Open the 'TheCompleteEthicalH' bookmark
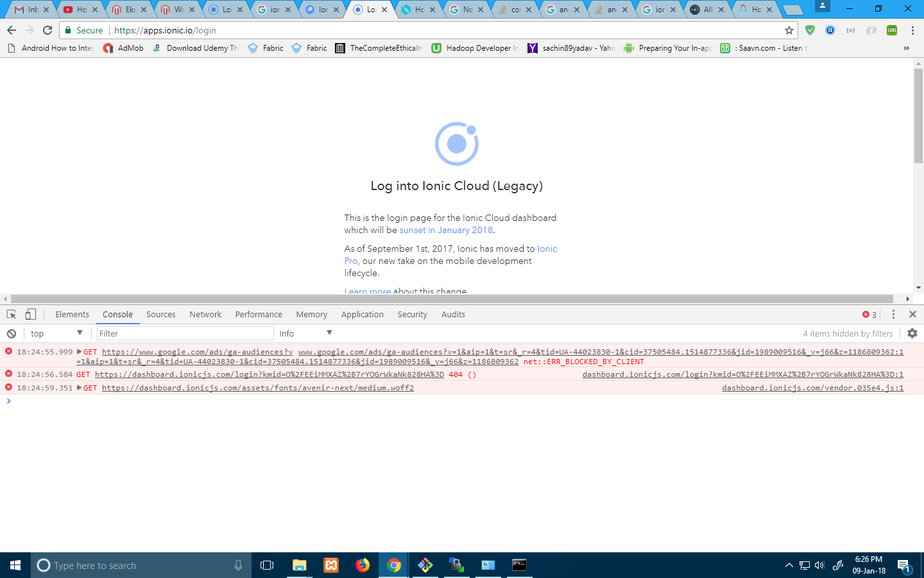The width and height of the screenshot is (924, 578). coord(379,48)
